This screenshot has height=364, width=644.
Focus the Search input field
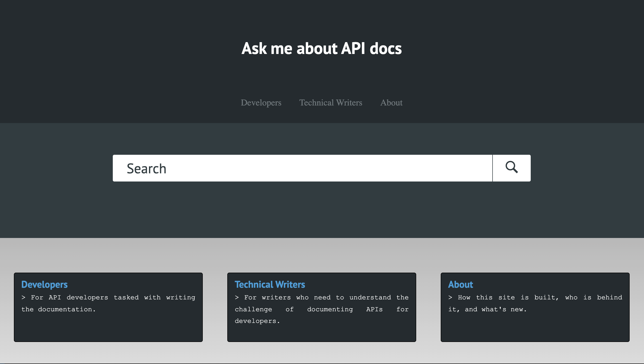pyautogui.click(x=302, y=168)
